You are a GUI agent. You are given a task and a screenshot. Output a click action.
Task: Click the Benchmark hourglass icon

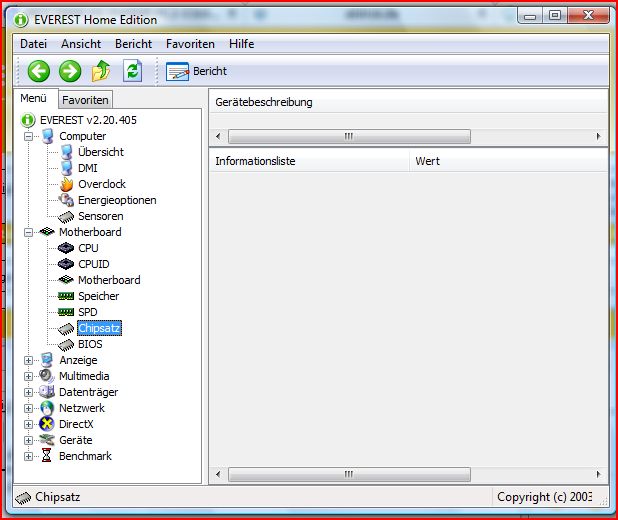pos(47,456)
